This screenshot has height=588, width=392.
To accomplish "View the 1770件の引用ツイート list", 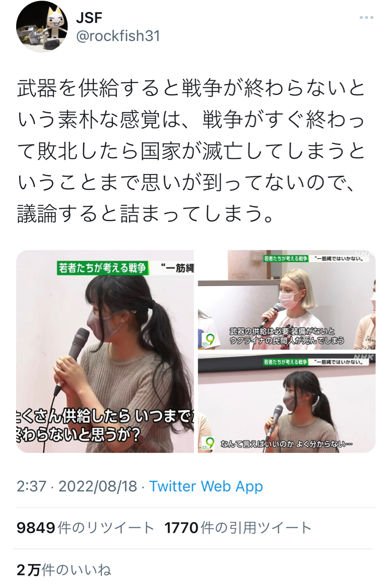I will point(238,528).
